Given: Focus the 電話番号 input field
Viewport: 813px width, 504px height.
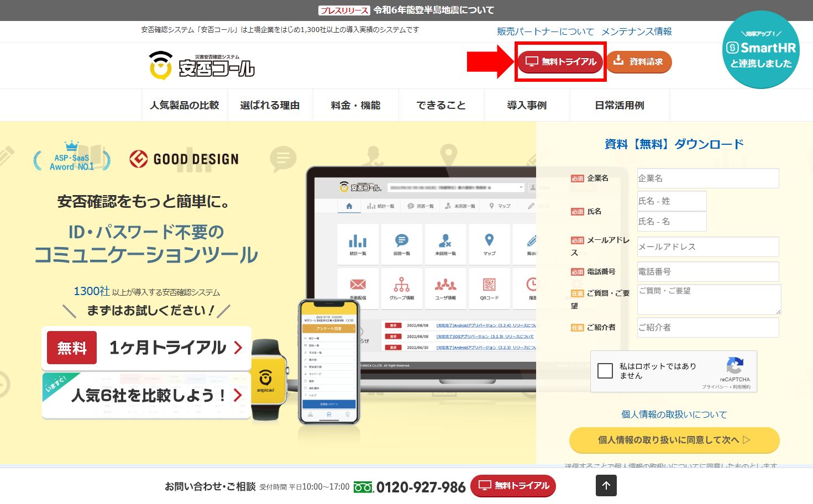Looking at the screenshot, I should click(x=708, y=272).
